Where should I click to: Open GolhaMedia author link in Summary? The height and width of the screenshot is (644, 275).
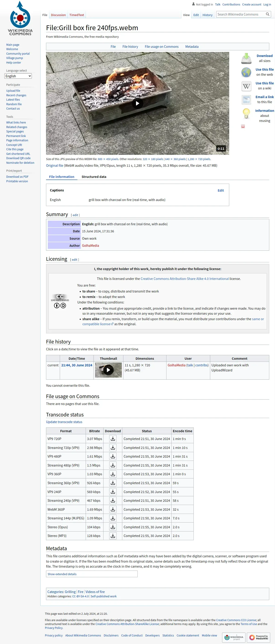pyautogui.click(x=91, y=245)
